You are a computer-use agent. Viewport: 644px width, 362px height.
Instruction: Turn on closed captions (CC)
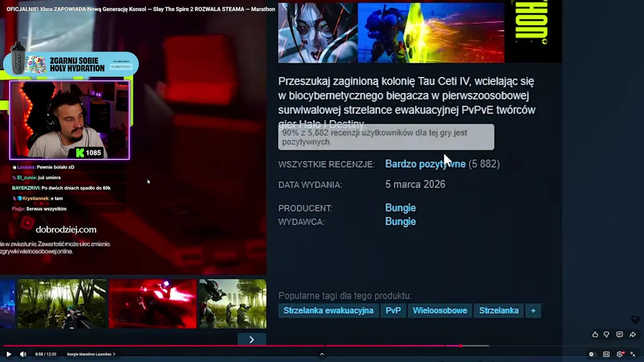coord(606,354)
